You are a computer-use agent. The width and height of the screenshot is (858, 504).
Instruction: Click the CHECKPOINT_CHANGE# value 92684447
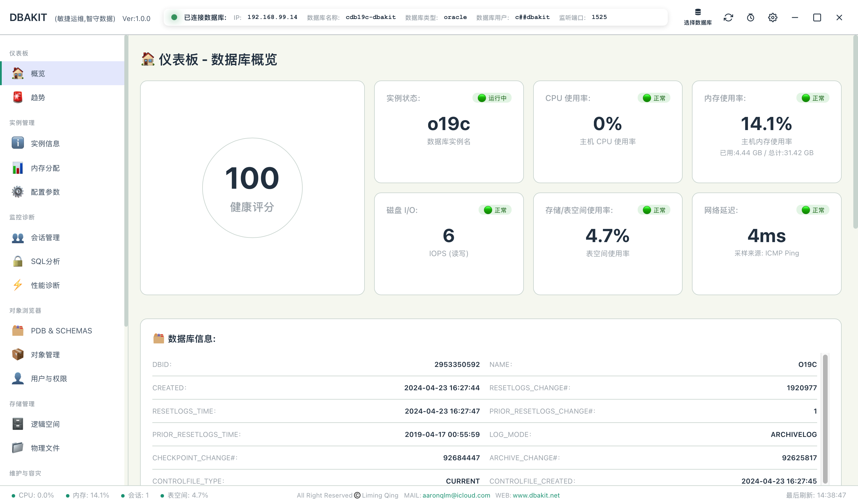(x=461, y=458)
